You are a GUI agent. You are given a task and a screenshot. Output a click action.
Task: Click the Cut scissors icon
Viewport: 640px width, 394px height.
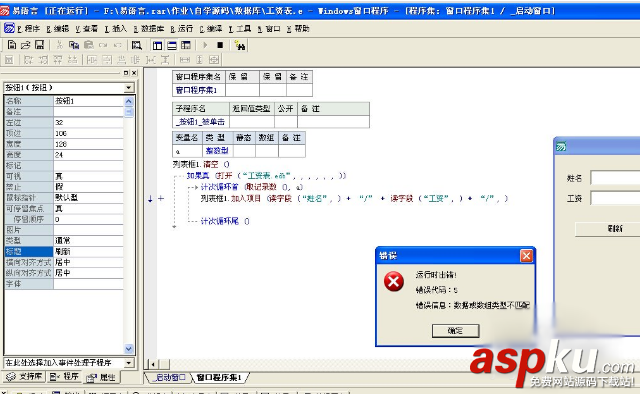pos(60,45)
